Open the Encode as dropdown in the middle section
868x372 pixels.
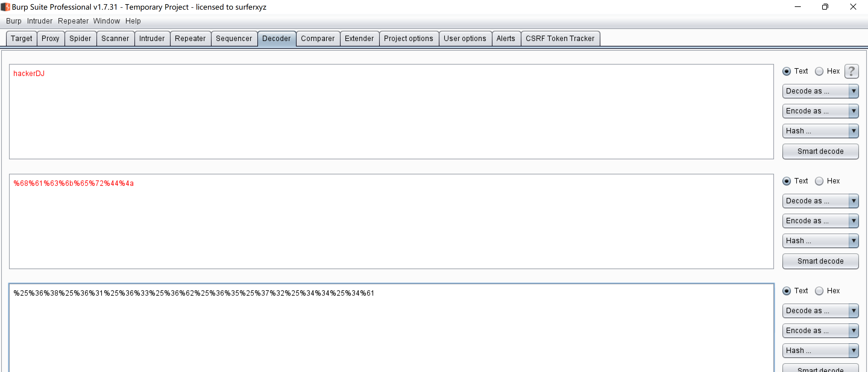coord(820,221)
